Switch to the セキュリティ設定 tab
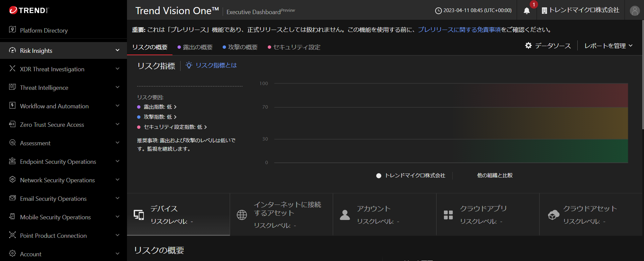 pos(296,47)
